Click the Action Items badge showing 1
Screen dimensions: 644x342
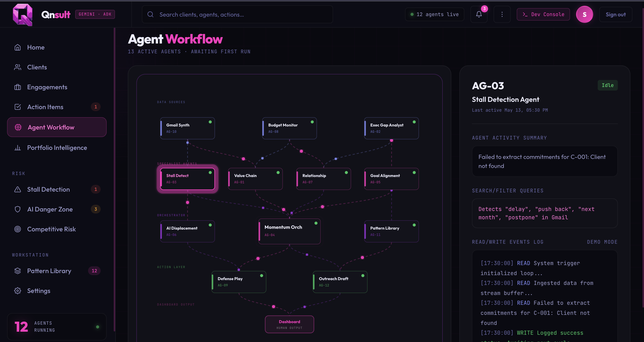(x=96, y=107)
